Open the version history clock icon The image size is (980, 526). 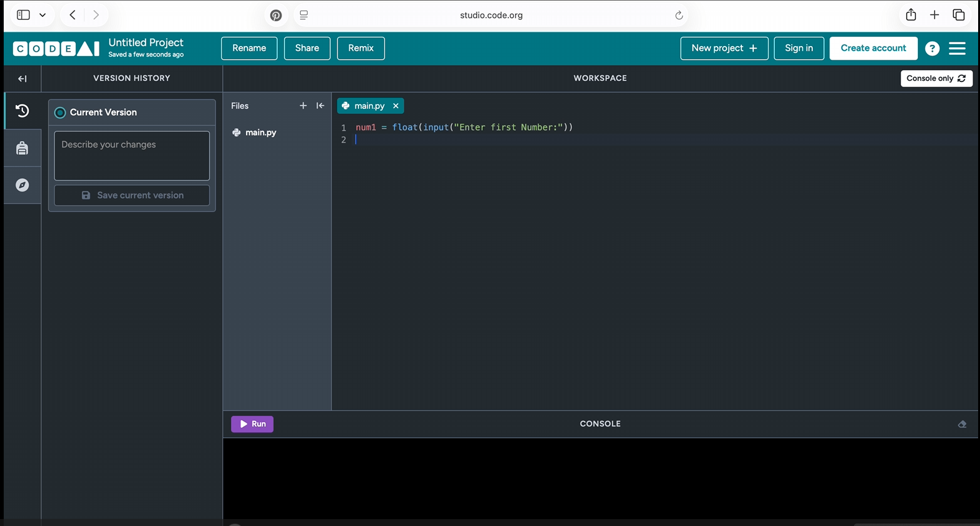[x=22, y=111]
